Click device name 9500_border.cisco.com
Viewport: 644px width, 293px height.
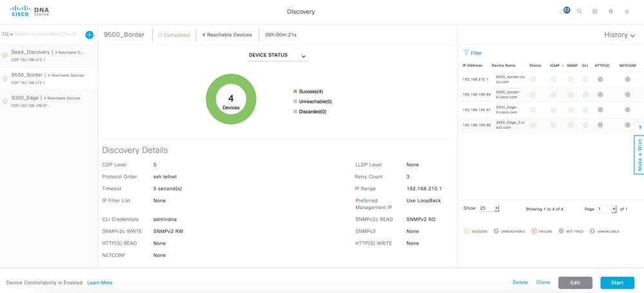tap(511, 79)
